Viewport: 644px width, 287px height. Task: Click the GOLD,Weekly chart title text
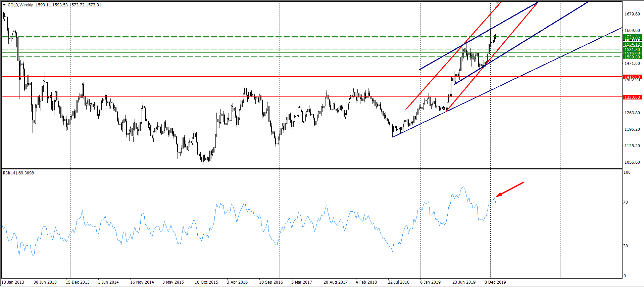click(x=20, y=5)
